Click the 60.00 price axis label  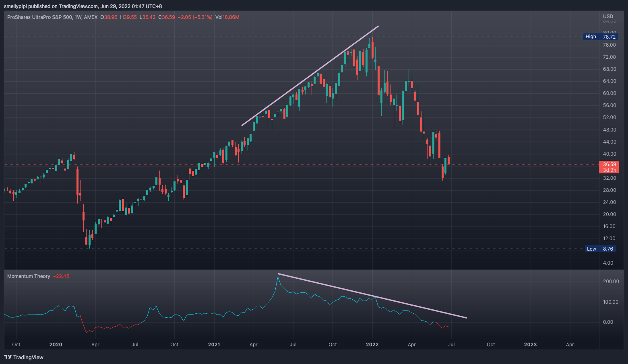[609, 93]
